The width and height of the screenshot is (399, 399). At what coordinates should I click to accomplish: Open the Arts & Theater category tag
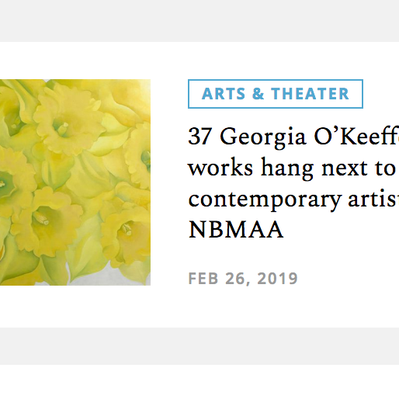click(275, 94)
